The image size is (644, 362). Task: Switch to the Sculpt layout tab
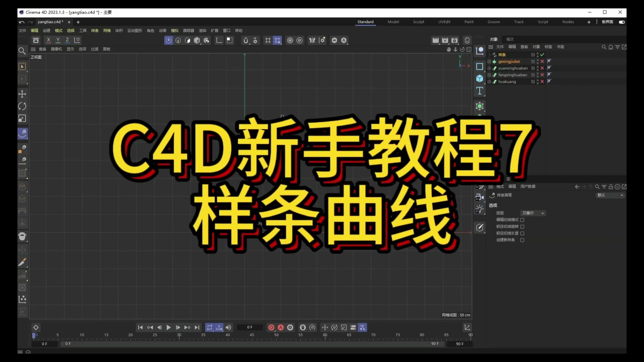point(418,22)
